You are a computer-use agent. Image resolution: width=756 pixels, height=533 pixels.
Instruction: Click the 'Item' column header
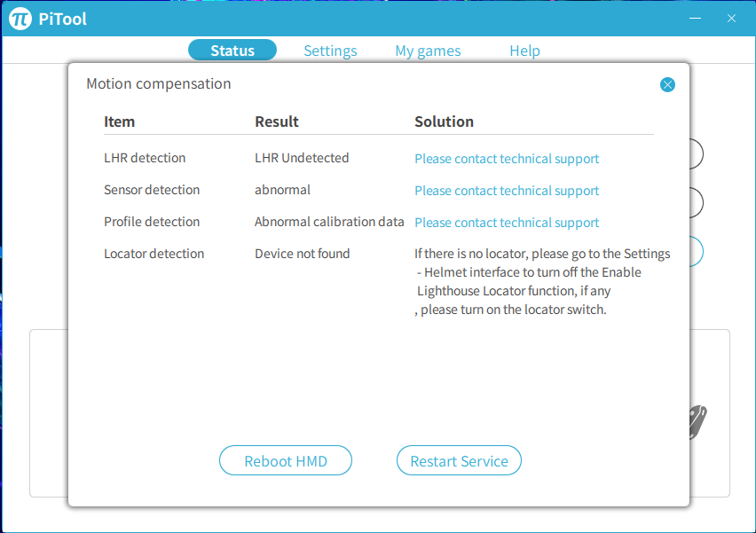pos(119,121)
